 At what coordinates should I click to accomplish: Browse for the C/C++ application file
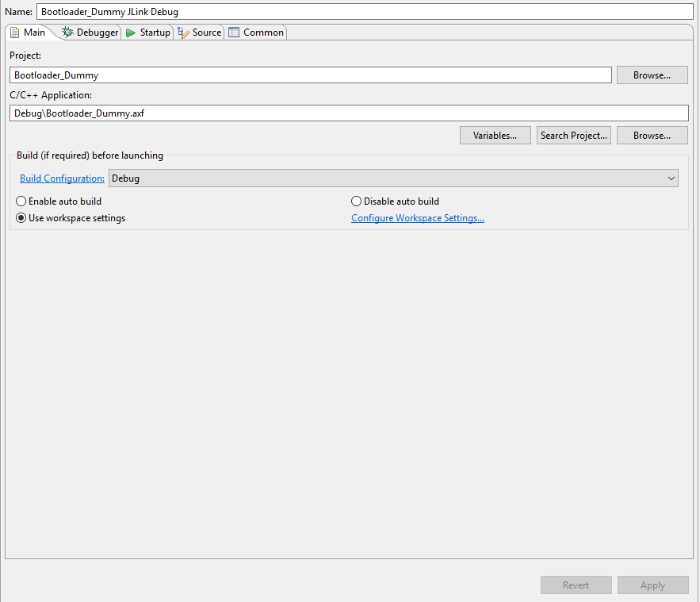point(652,136)
